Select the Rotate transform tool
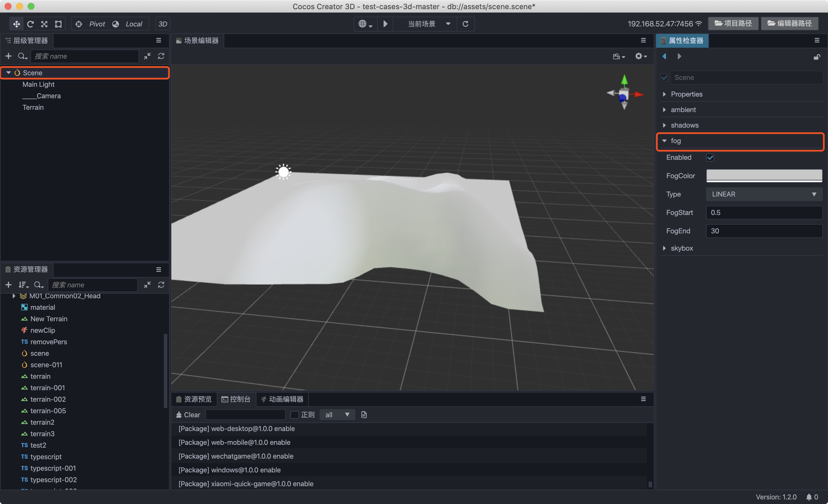Image resolution: width=828 pixels, height=504 pixels. coord(30,24)
